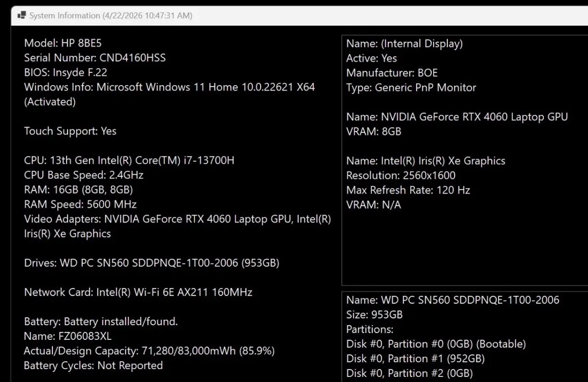
Task: Click "Battery: Battery installed/found." line
Action: coord(101,322)
